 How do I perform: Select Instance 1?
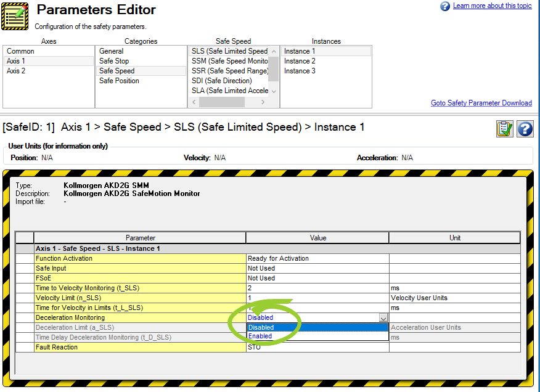point(326,51)
